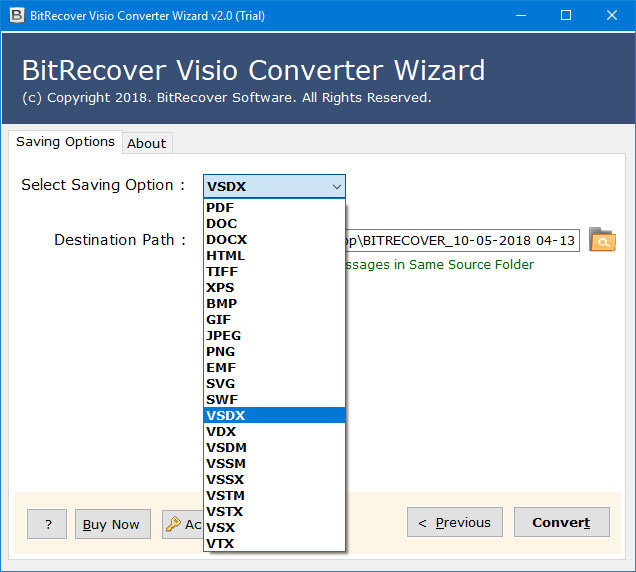Click the Convert button
Image resolution: width=636 pixels, height=572 pixels.
tap(561, 522)
